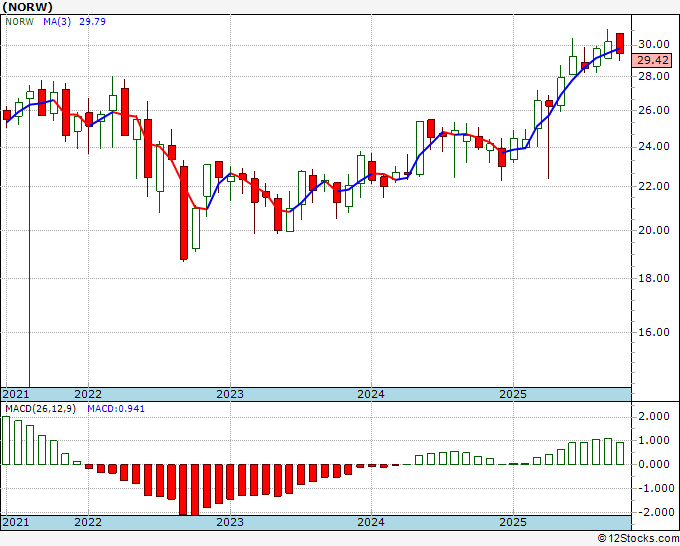Image resolution: width=680 pixels, height=546 pixels.
Task: Select the MA(3) legend label
Action: pyautogui.click(x=57, y=22)
